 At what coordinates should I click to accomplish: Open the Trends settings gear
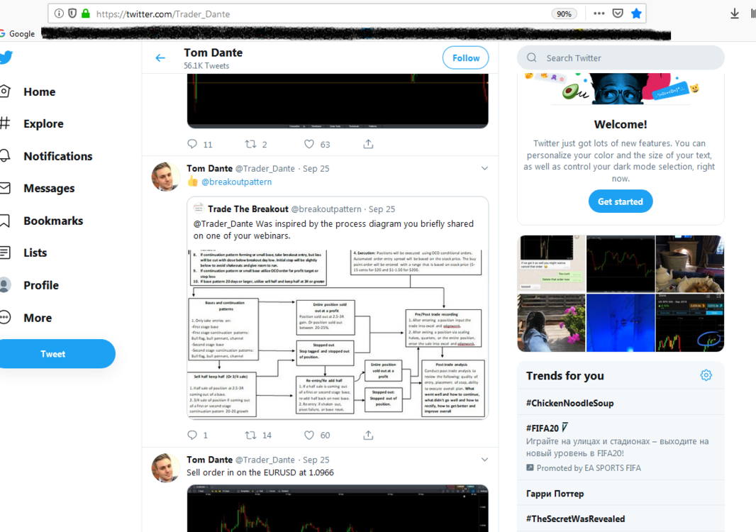[706, 375]
